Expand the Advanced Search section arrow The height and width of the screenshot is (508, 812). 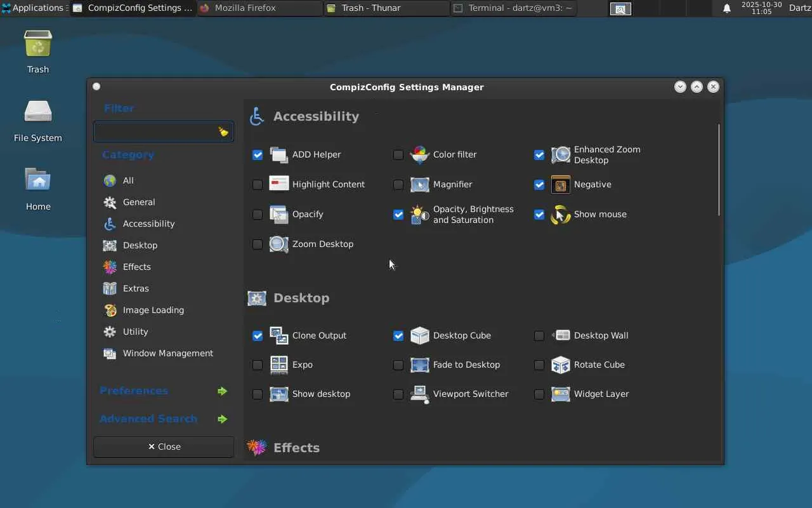click(222, 419)
